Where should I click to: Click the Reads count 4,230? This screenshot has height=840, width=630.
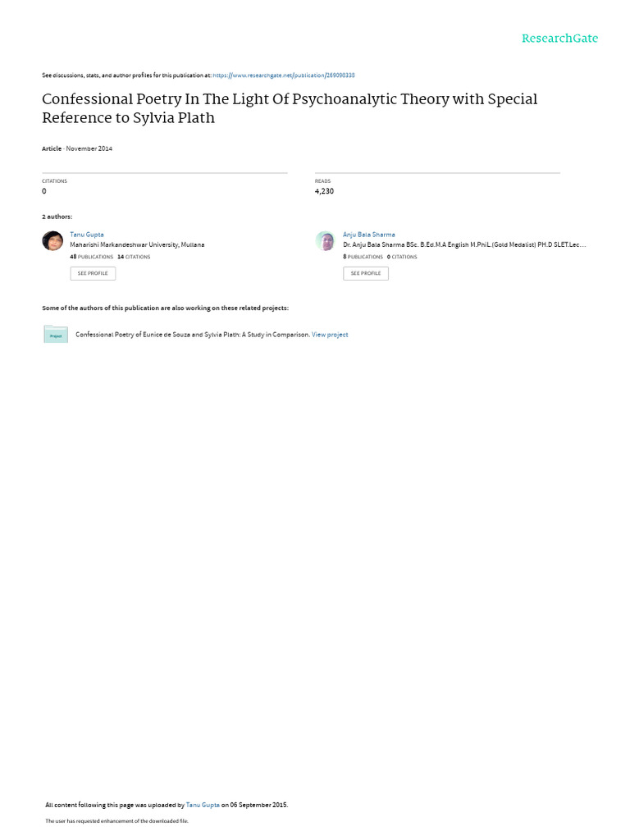tap(324, 191)
